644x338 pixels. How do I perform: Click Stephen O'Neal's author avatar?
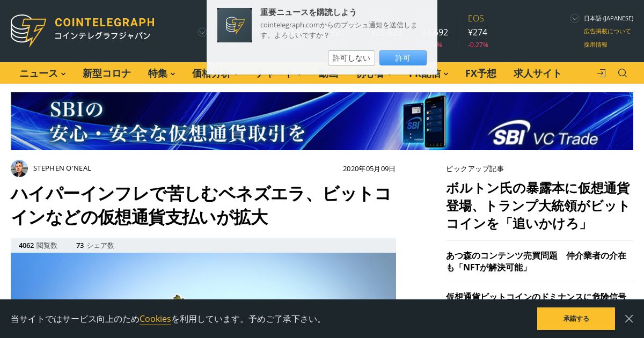(x=19, y=168)
